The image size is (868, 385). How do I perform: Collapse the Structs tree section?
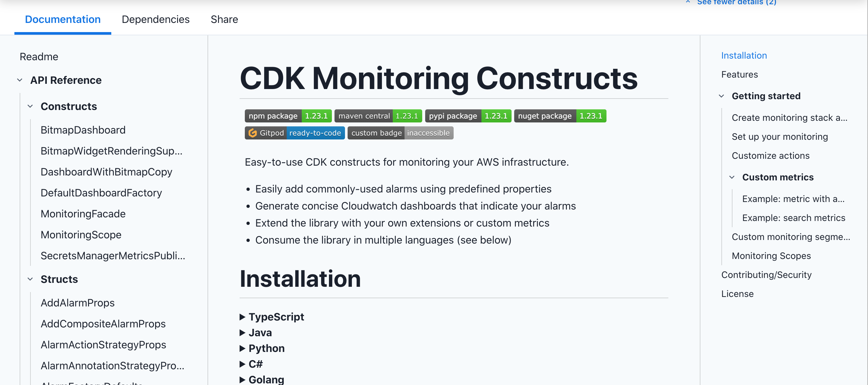click(x=30, y=279)
